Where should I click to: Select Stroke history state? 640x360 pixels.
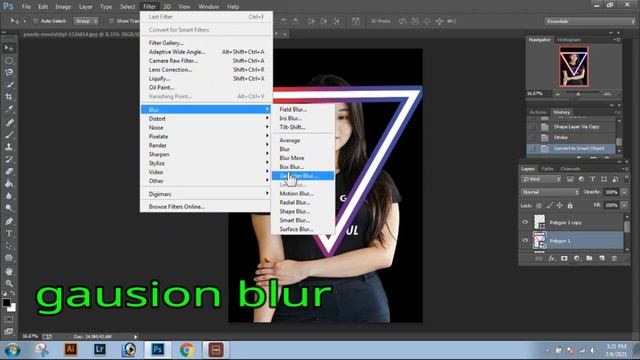click(571, 138)
